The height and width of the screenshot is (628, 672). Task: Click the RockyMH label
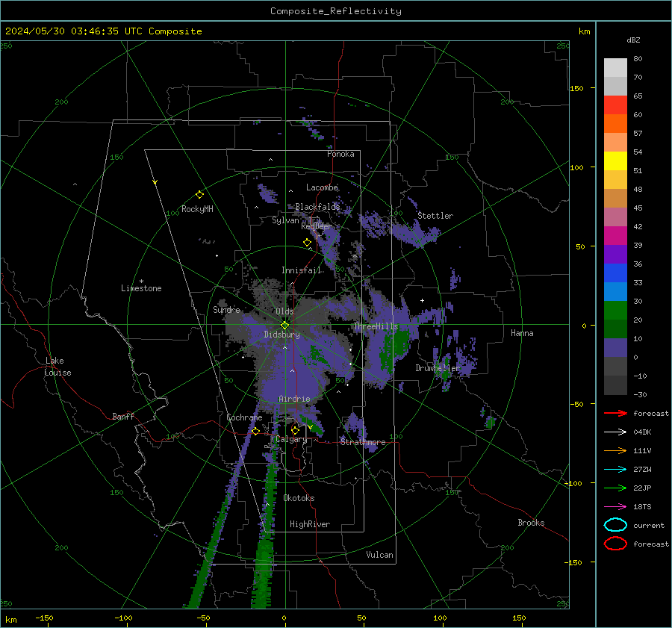point(197,209)
